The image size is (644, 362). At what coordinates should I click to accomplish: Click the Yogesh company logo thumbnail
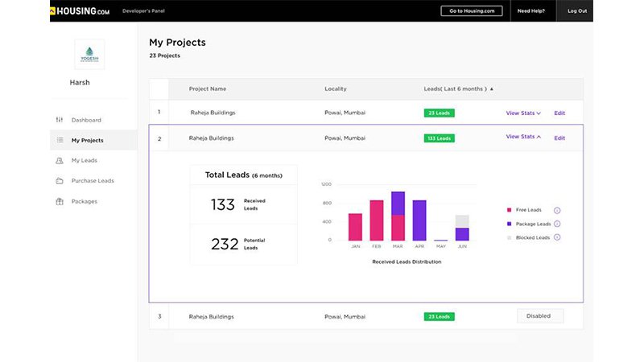tap(89, 54)
